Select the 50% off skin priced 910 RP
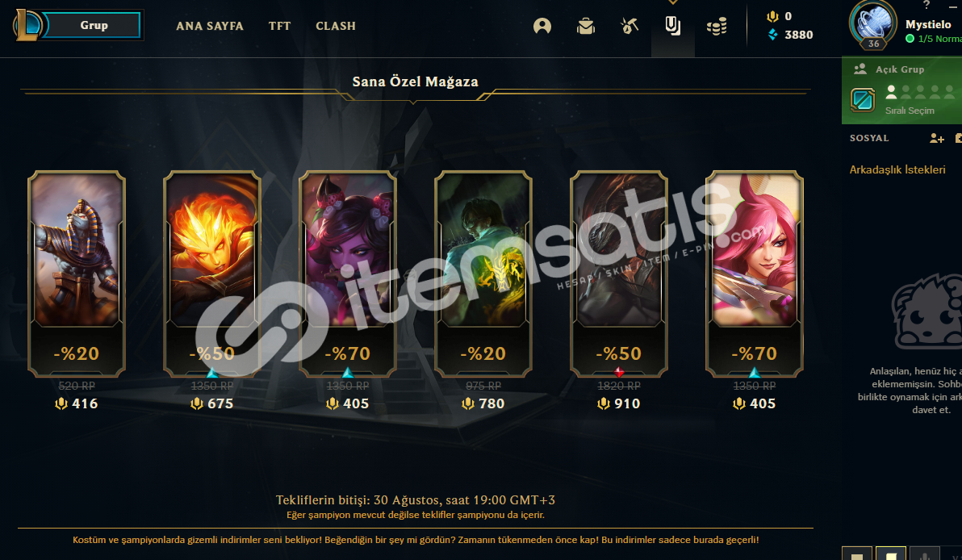Image resolution: width=962 pixels, height=560 pixels. [619, 274]
